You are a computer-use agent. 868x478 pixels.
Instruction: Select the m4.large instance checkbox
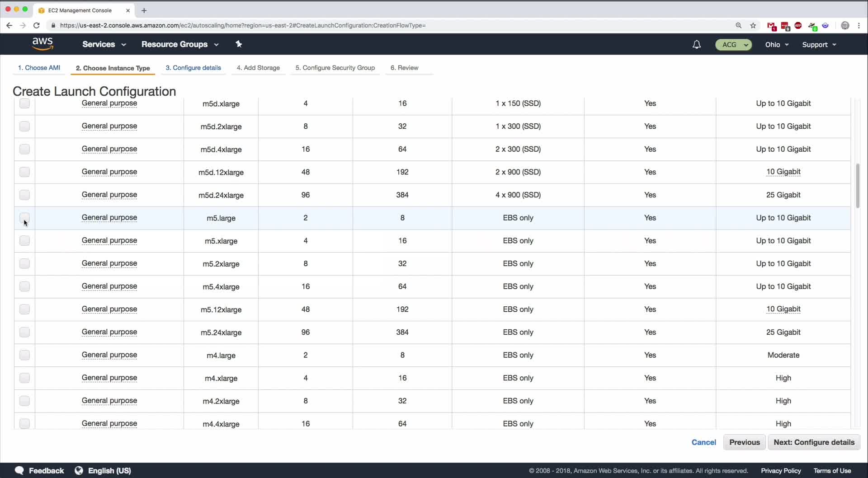(24, 355)
